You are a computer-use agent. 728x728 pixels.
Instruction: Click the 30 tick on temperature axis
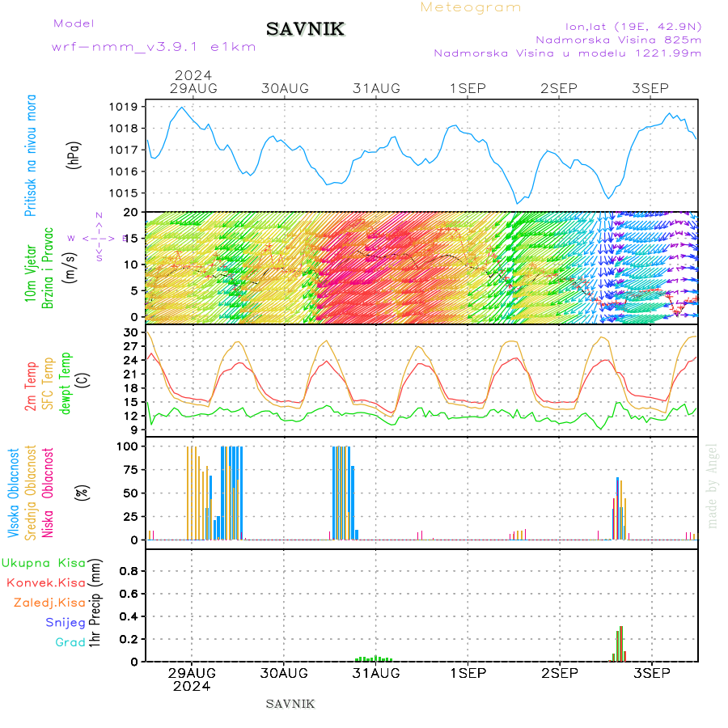coord(131,332)
